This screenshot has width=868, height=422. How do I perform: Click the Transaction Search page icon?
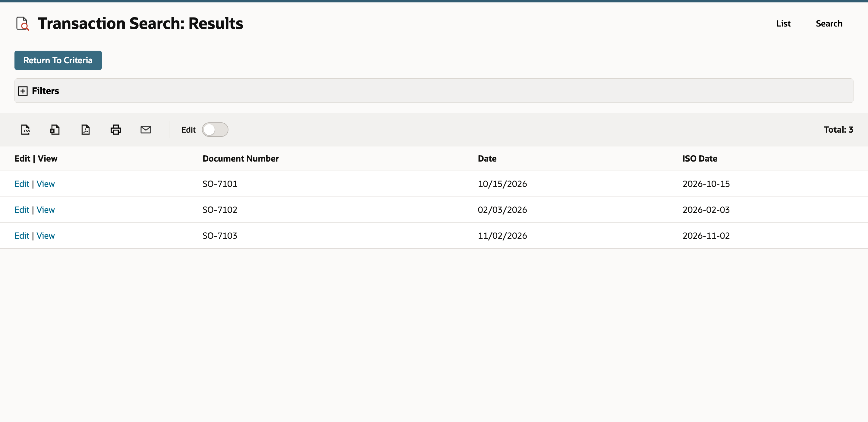click(x=23, y=24)
